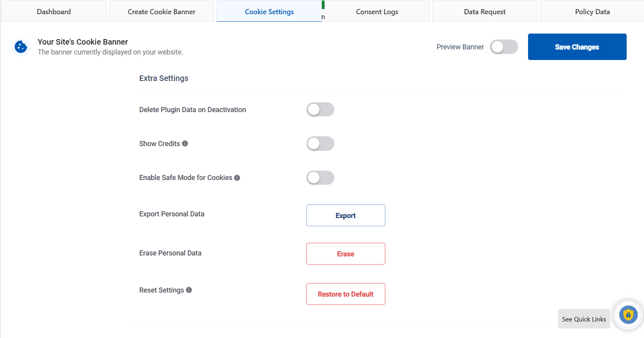The height and width of the screenshot is (338, 644).
Task: Enable Delete Plugin Data on Deactivation
Action: [x=320, y=110]
